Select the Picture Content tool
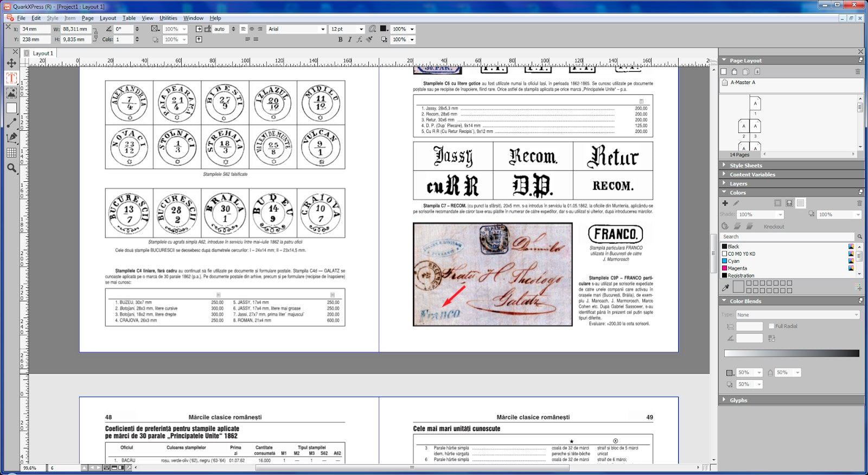Screen dimensions: 868x475 [11, 93]
